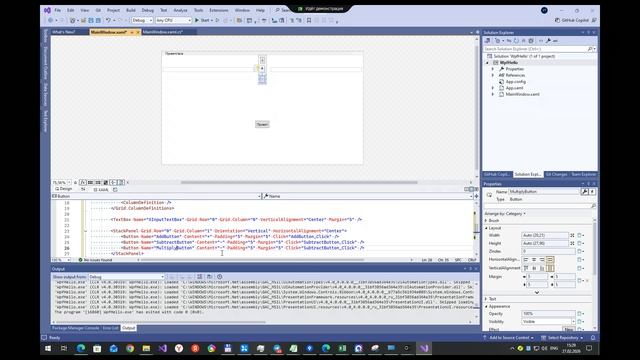Click the Start debugging button
640x360 pixels.
click(202, 20)
